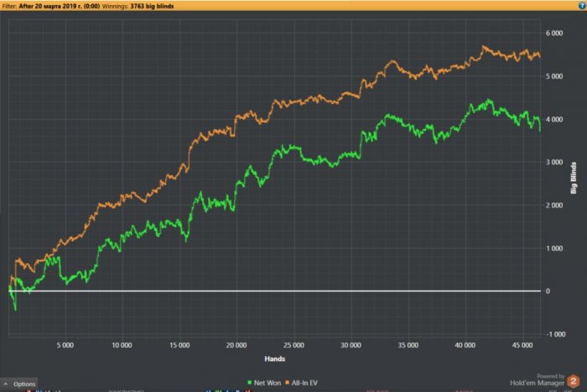Click the 0 label on the big blinds axis
Image resolution: width=587 pixels, height=392 pixels.
548,291
